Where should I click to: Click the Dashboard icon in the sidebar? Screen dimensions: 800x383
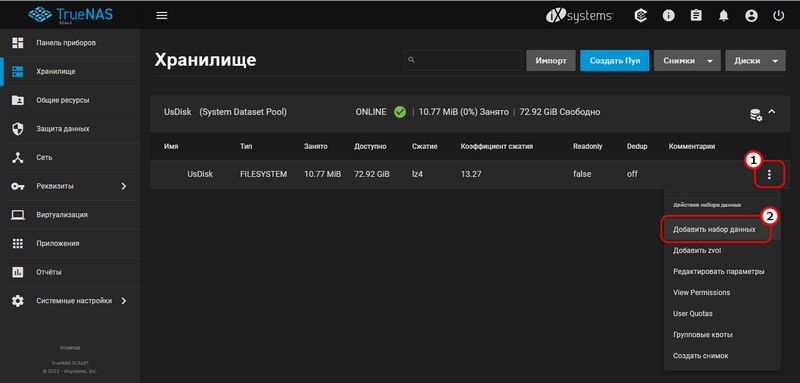18,43
